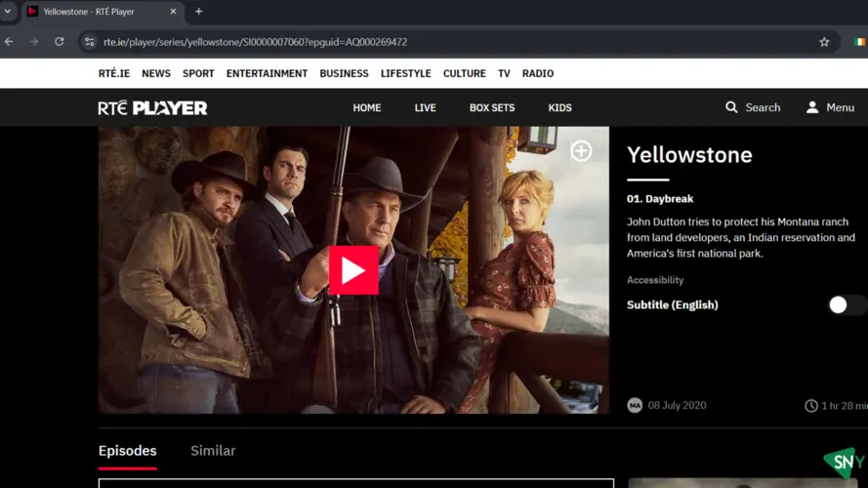
Task: Reload the page
Action: point(60,42)
